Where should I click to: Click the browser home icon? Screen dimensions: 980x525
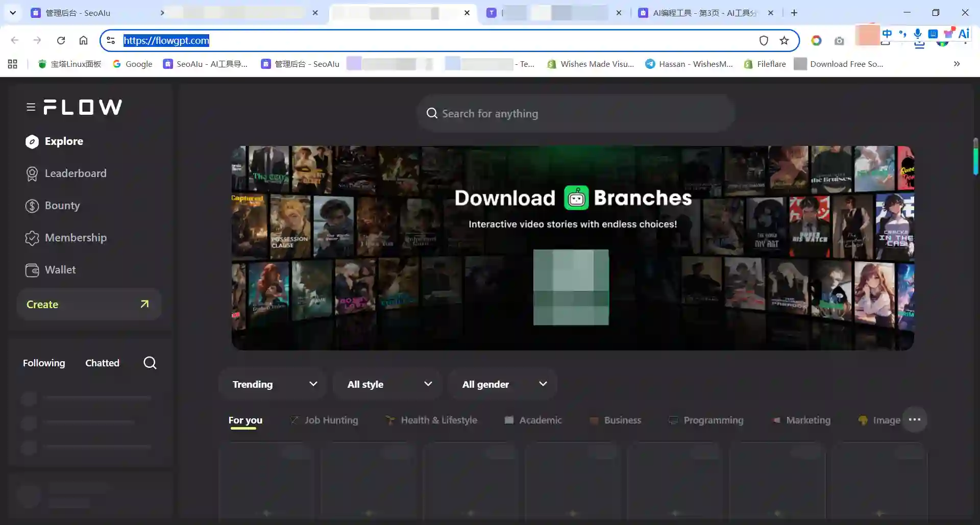pyautogui.click(x=83, y=40)
